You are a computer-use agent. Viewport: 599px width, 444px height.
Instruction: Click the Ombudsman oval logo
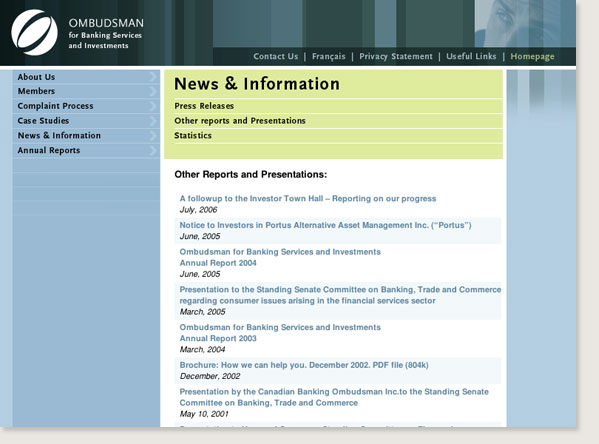click(x=34, y=32)
